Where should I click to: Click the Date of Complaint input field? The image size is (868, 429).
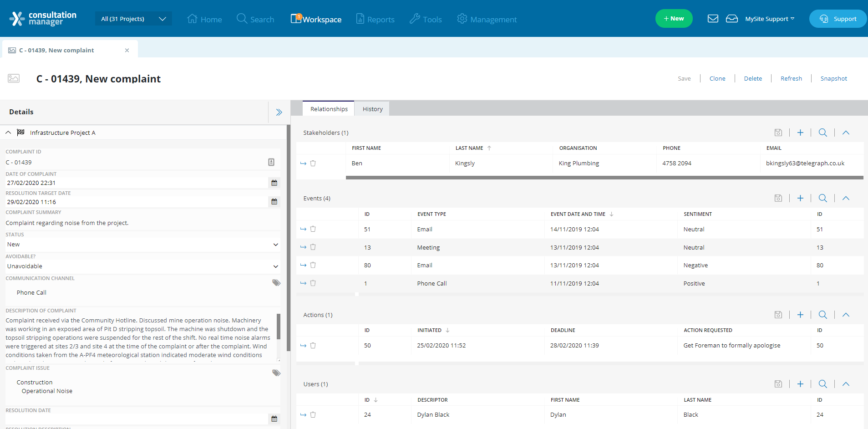click(137, 183)
